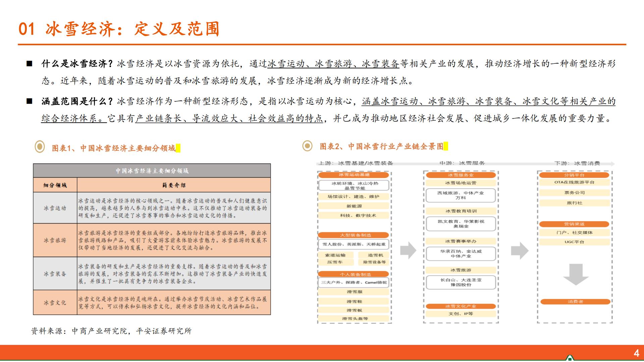This screenshot has width=644, height=362.
Task: Click the black square bullet before 涵盖范围是什么
Action: click(30, 101)
